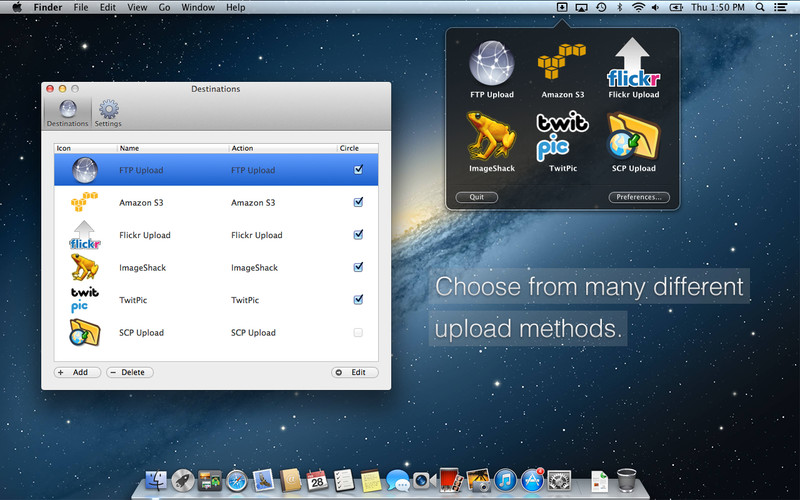Open Preferences from the popup panel
The width and height of the screenshot is (800, 500).
click(x=639, y=197)
